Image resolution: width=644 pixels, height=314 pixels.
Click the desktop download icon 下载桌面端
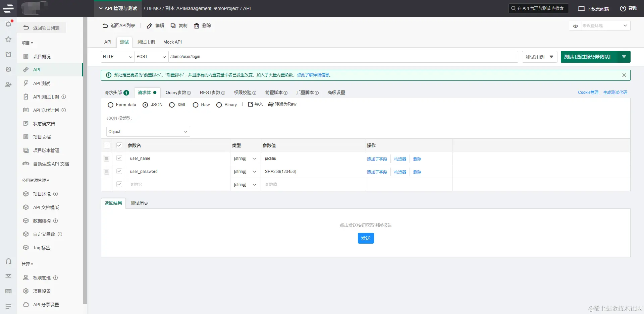(581, 8)
